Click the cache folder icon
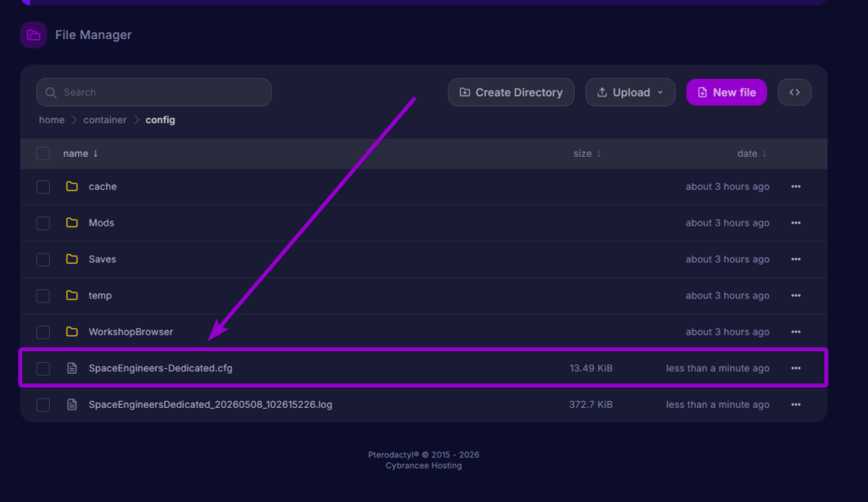 point(72,187)
